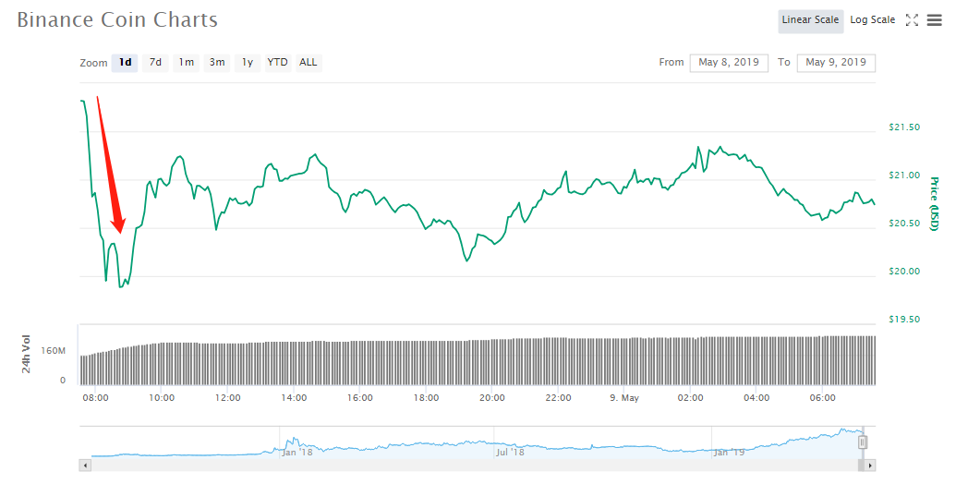Select the YTD zoom range
Image resolution: width=980 pixels, height=484 pixels.
[278, 63]
